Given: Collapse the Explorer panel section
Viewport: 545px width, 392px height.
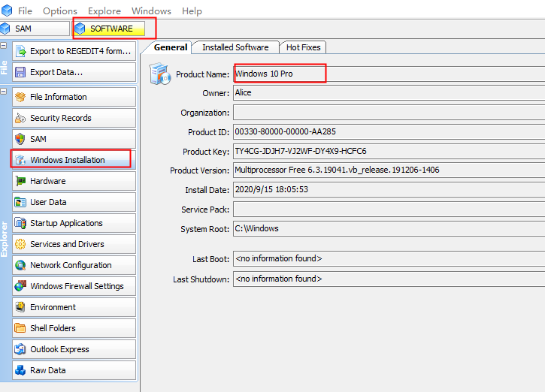Looking at the screenshot, I should tap(4, 92).
